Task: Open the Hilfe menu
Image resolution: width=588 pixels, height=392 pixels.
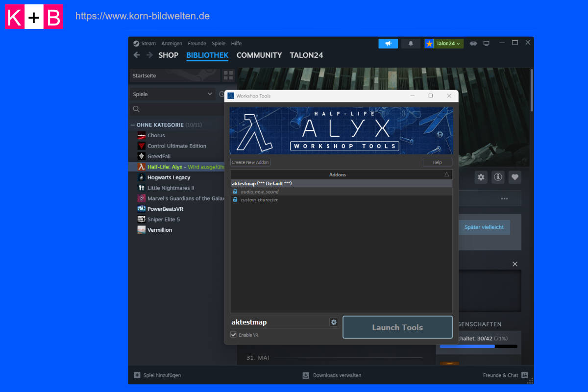Action: point(236,43)
